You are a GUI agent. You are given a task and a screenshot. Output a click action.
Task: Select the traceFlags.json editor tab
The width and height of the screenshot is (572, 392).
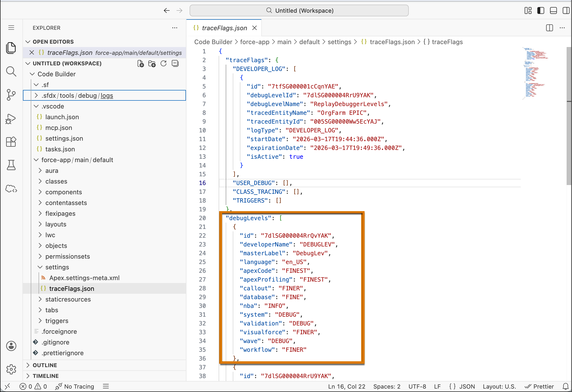point(224,28)
